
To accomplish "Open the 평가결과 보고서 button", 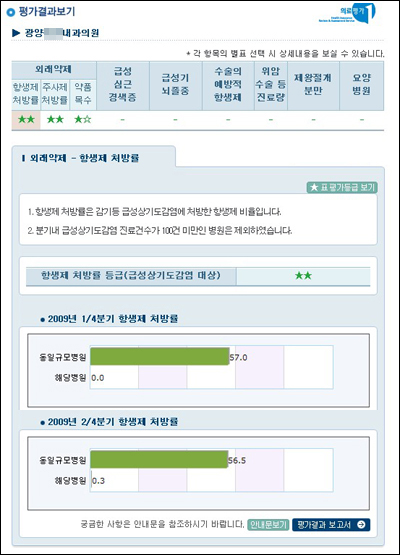I will [331, 525].
